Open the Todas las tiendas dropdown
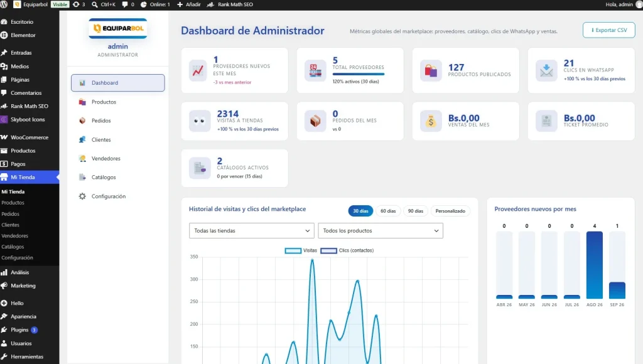This screenshot has height=364, width=643. pyautogui.click(x=251, y=231)
